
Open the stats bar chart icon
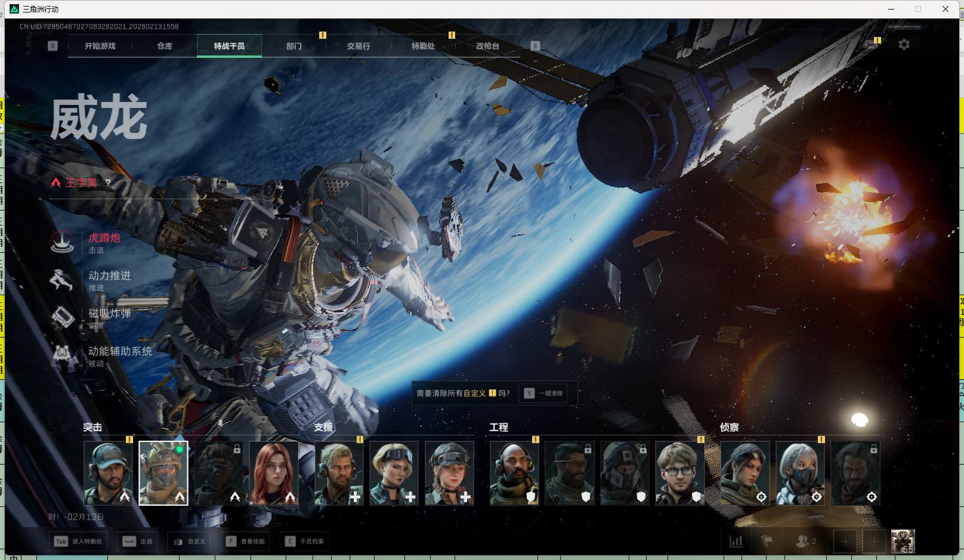736,541
